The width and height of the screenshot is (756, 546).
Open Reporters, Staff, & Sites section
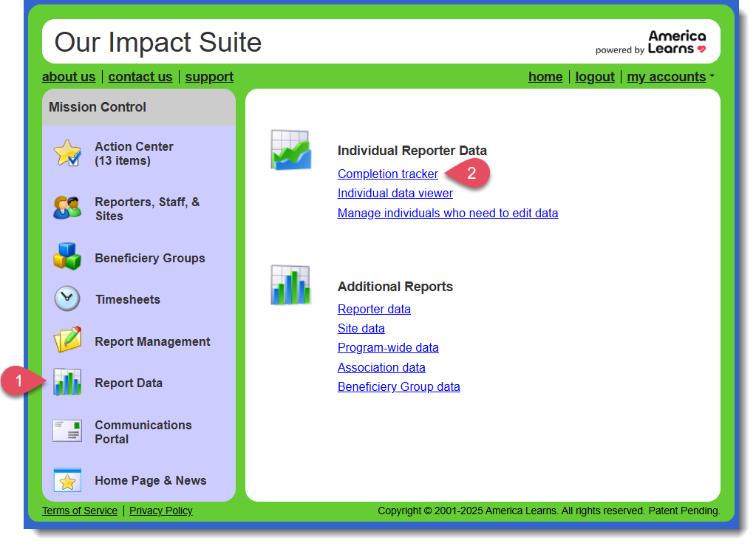(147, 209)
